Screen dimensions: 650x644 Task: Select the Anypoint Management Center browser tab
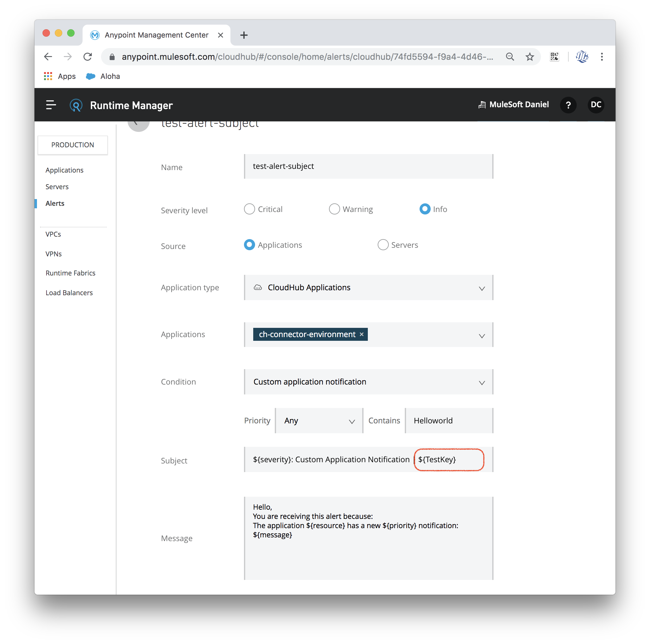click(x=156, y=35)
